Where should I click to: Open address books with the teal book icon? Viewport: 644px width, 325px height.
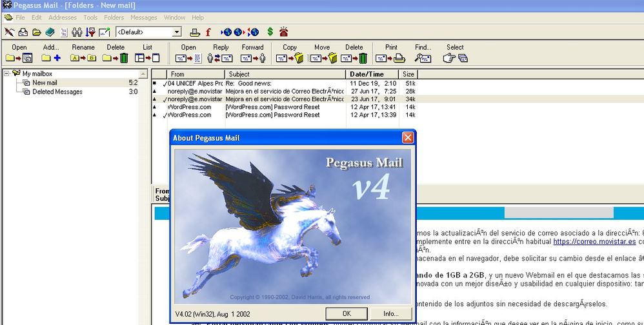50,32
